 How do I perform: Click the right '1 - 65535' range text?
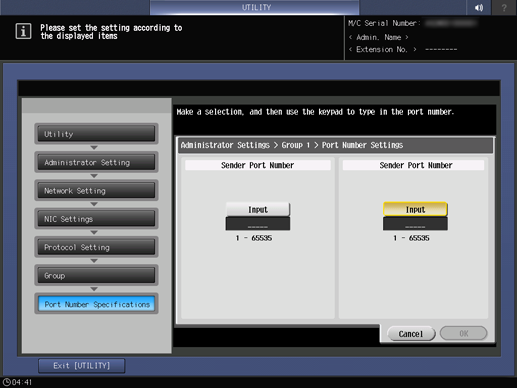411,238
